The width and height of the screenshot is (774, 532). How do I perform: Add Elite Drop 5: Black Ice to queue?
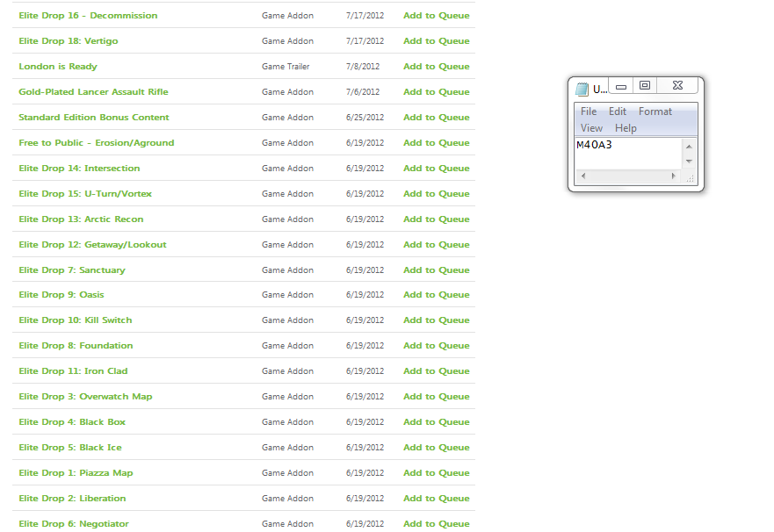click(437, 448)
